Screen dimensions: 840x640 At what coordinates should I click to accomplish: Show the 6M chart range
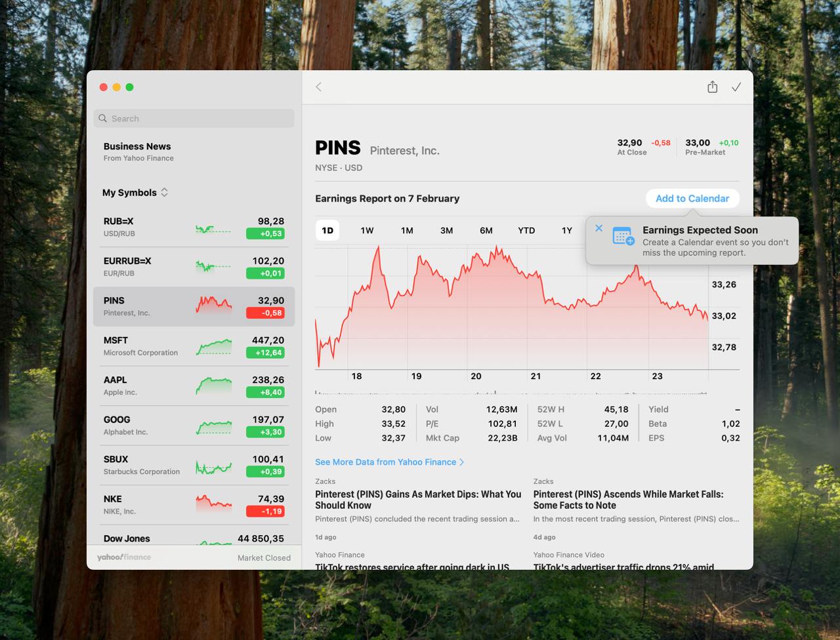click(486, 230)
